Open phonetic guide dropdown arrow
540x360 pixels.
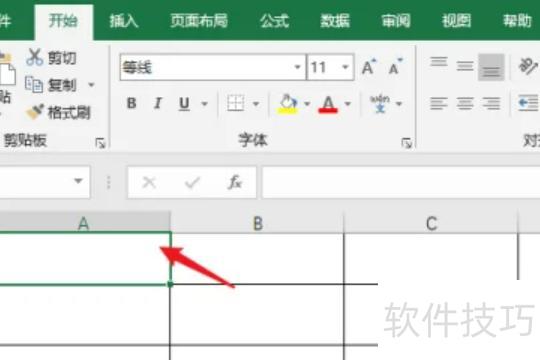coord(399,103)
